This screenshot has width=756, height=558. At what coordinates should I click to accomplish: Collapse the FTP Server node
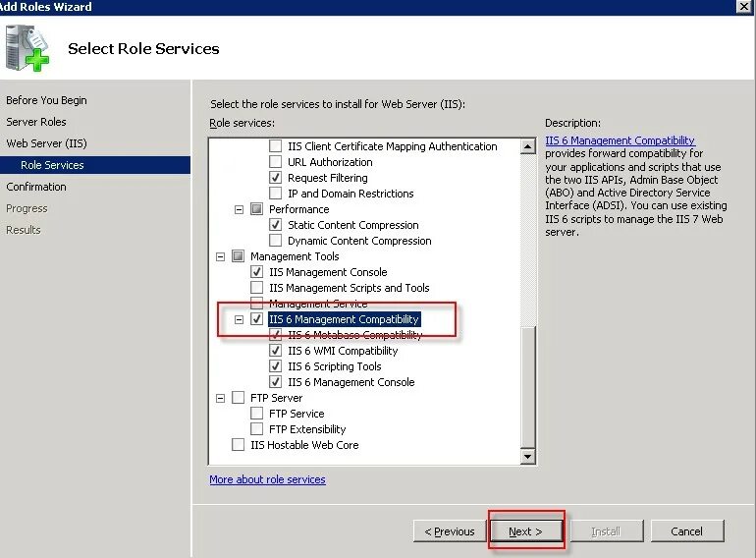220,398
